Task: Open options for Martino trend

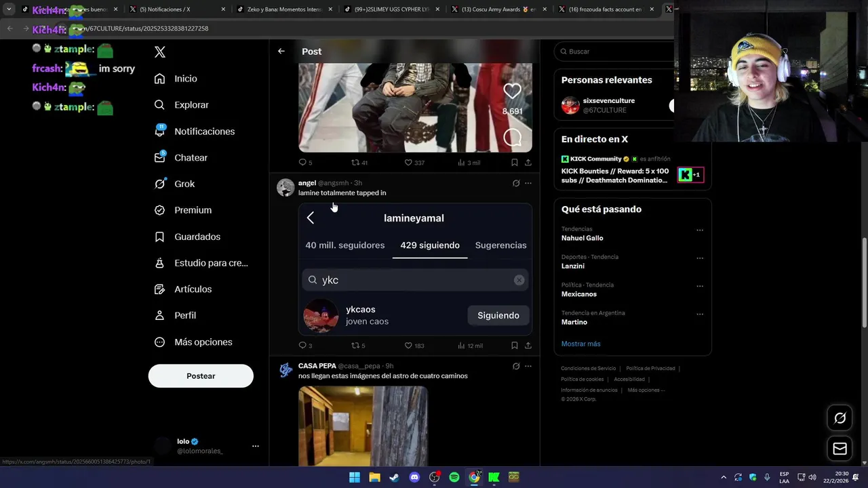Action: pyautogui.click(x=700, y=314)
